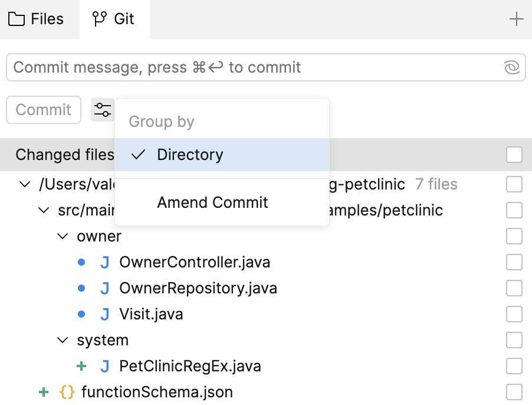The image size is (532, 405).
Task: Collapse the system directory node
Action: pos(62,340)
